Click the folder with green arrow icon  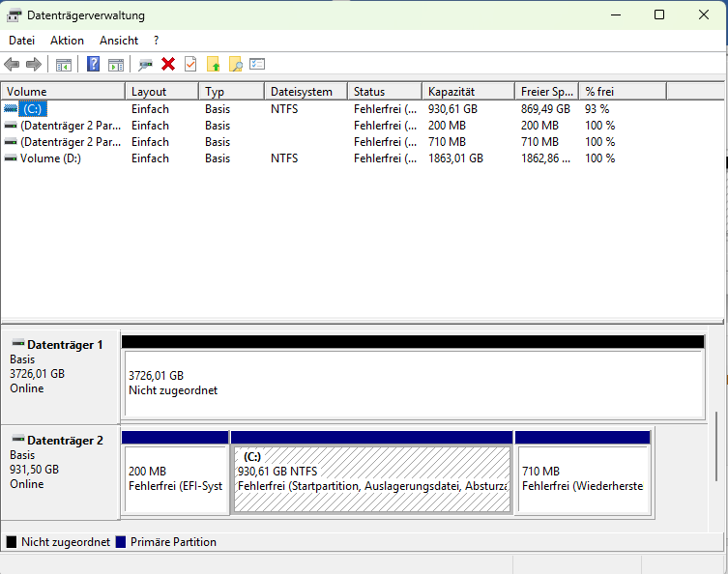(213, 64)
